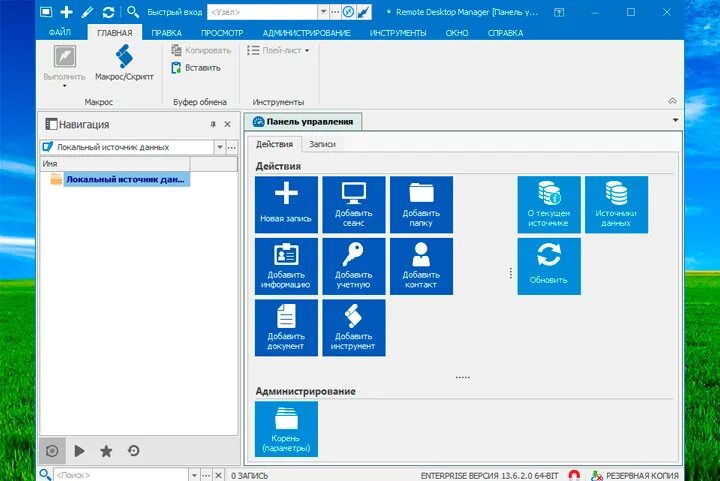Switch to the ПРАВКА ribbon tab

167,33
